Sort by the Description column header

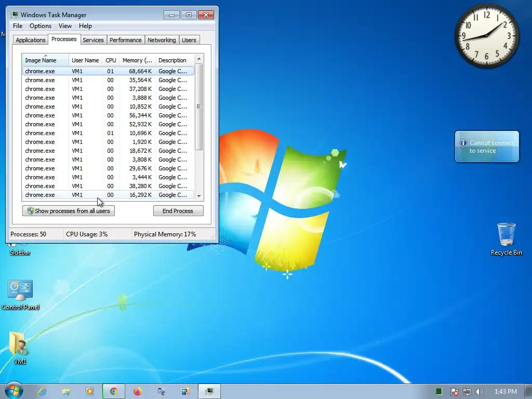[x=175, y=60]
